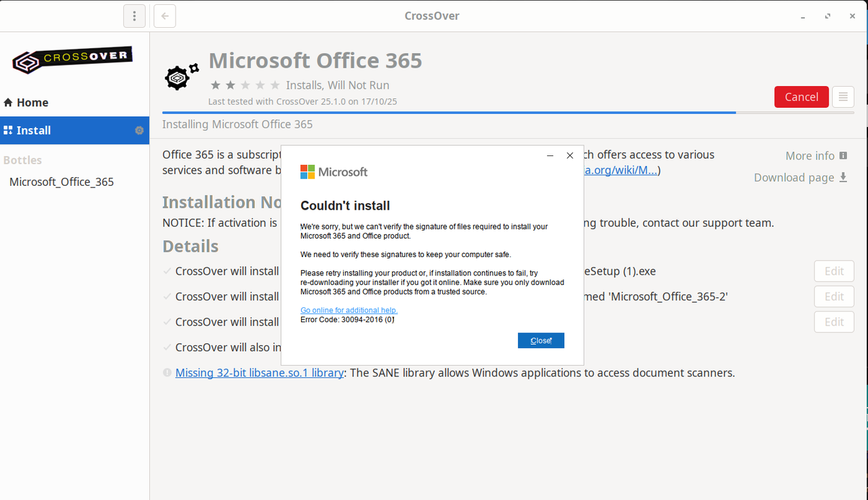
Task: Cancel the Microsoft Office 365 installation
Action: pos(801,97)
